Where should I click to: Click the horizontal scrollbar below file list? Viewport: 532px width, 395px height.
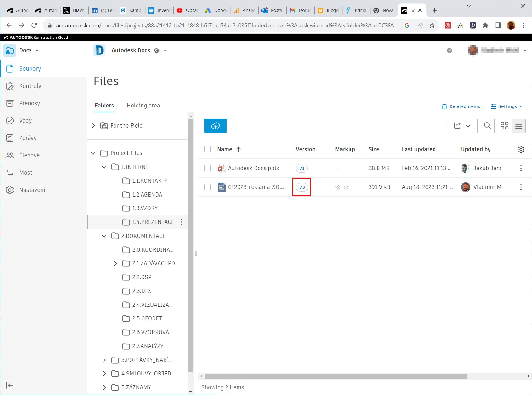tap(335, 376)
